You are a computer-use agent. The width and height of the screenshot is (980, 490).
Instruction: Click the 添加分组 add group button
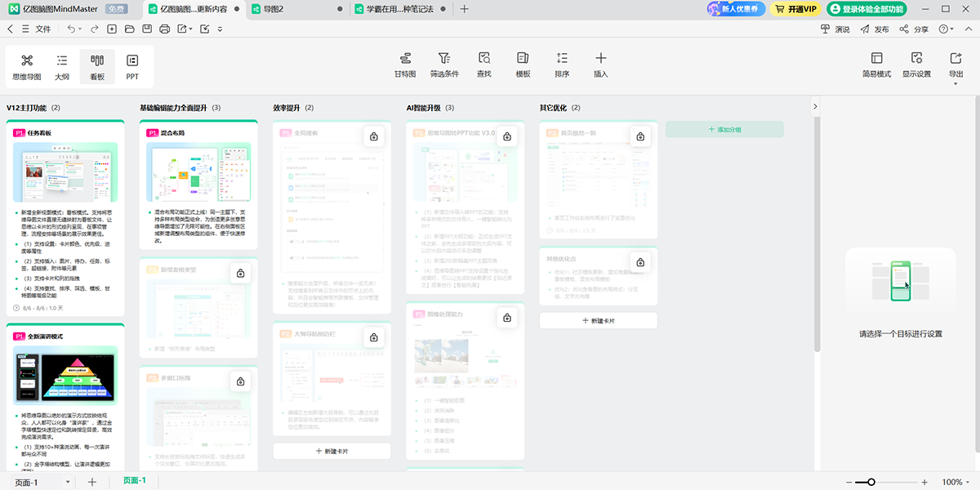point(724,129)
